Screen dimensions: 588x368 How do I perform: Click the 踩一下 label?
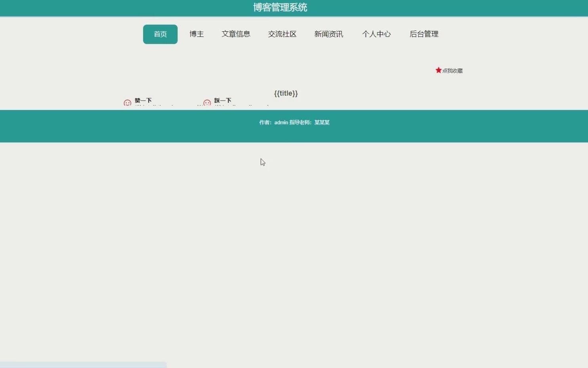(x=223, y=100)
